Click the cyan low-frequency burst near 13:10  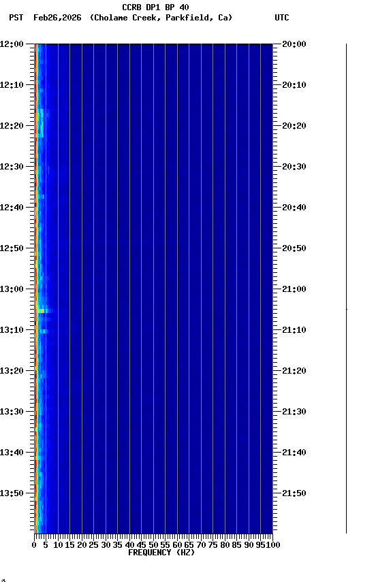coord(44,331)
